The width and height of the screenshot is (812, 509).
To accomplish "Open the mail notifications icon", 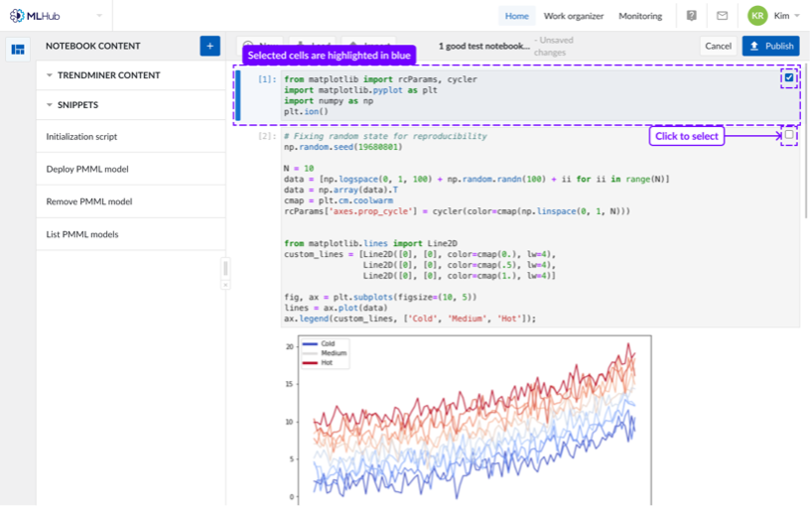I will click(x=722, y=16).
